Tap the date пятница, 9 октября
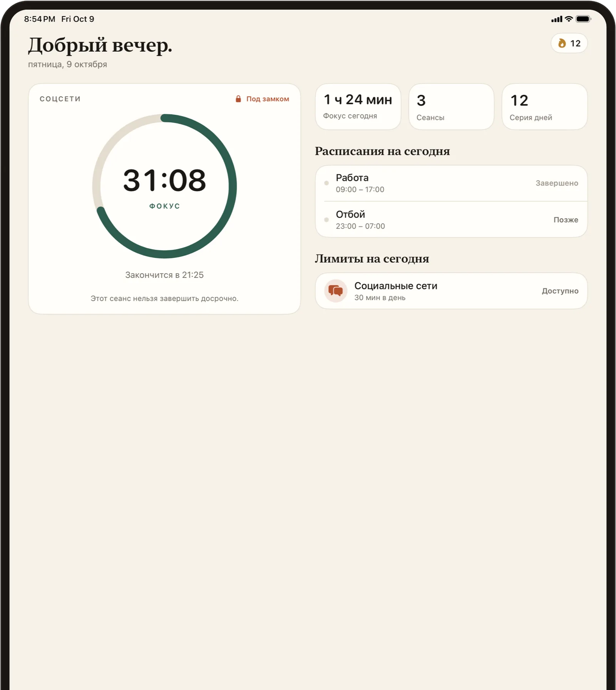The width and height of the screenshot is (616, 690). click(67, 64)
